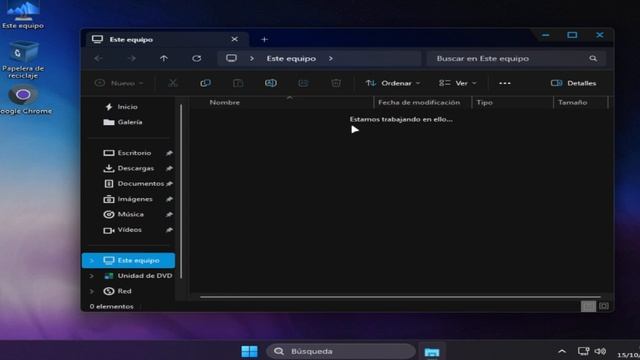Open the Ordenar sort menu
Viewport: 640px width, 360px height.
393,83
